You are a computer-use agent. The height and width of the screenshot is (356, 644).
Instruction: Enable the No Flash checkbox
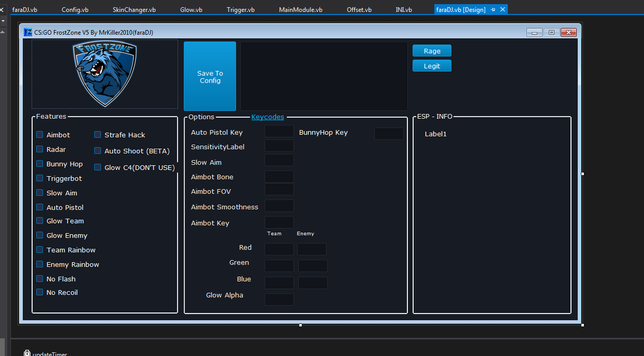tap(40, 279)
